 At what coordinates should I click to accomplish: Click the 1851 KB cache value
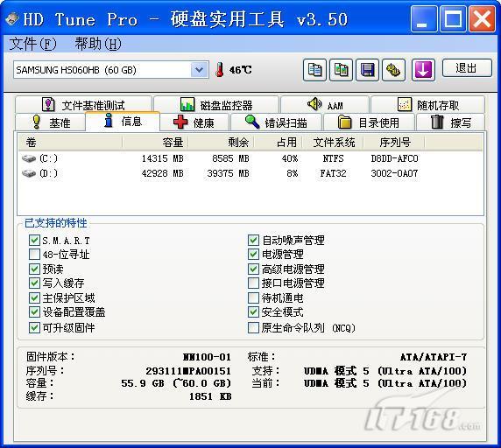210,396
